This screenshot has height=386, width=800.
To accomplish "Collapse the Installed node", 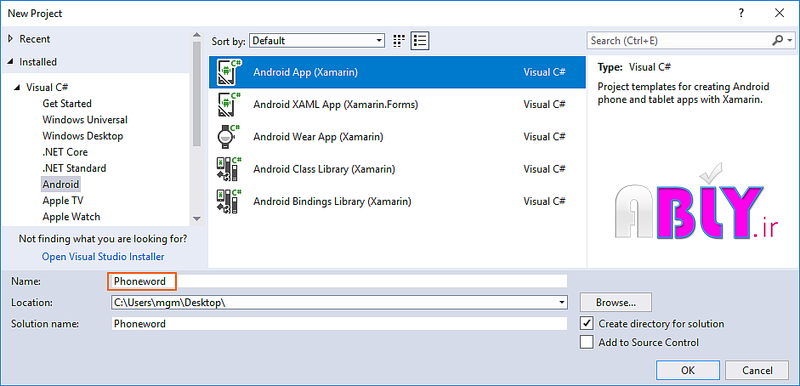I will pyautogui.click(x=10, y=62).
